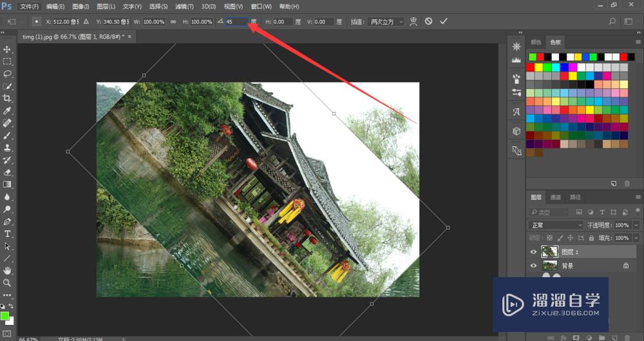This screenshot has width=644, height=341.
Task: Toggle lock transparent pixels in Layers panel
Action: pos(549,238)
